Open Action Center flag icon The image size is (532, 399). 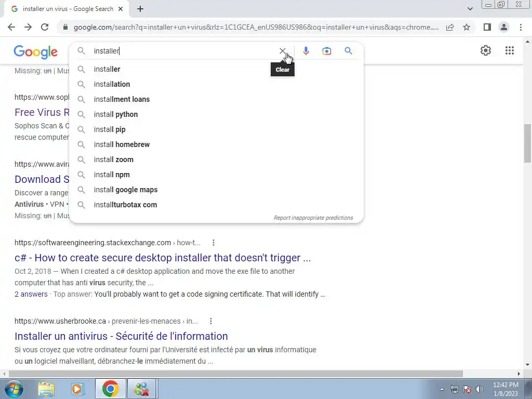tap(467, 389)
